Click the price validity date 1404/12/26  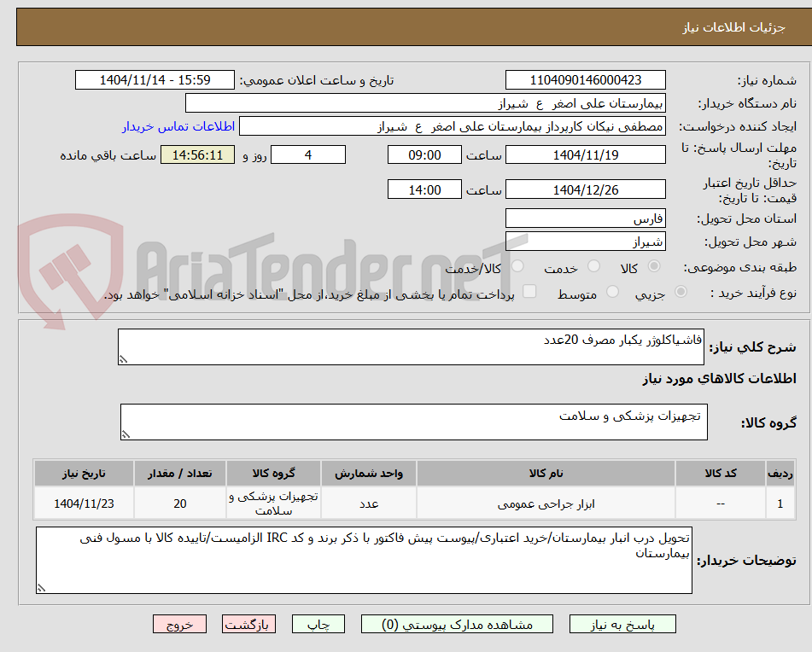(x=585, y=189)
